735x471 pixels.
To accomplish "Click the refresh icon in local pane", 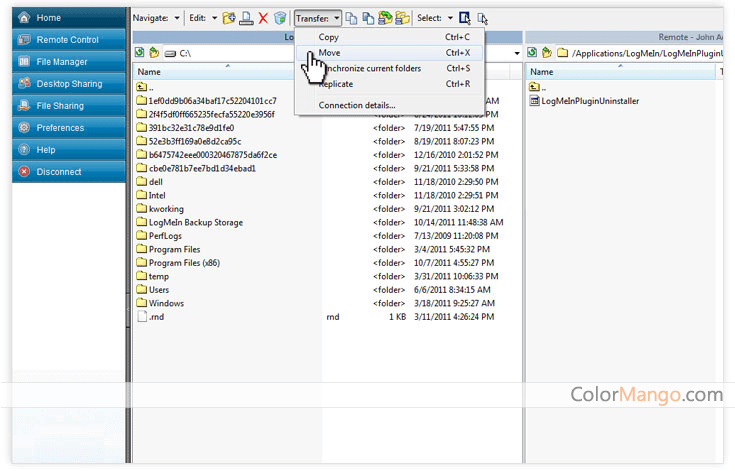I will [x=140, y=53].
